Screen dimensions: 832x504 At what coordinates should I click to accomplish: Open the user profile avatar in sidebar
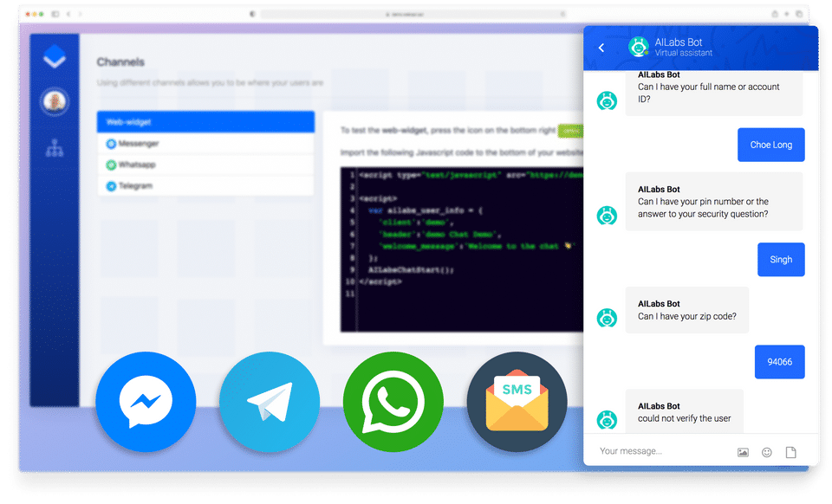[x=54, y=100]
